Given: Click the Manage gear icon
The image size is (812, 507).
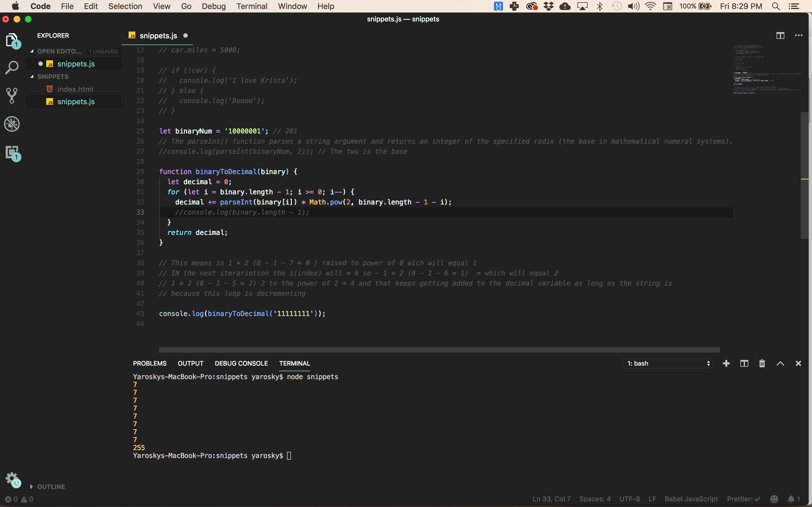Looking at the screenshot, I should 12,478.
